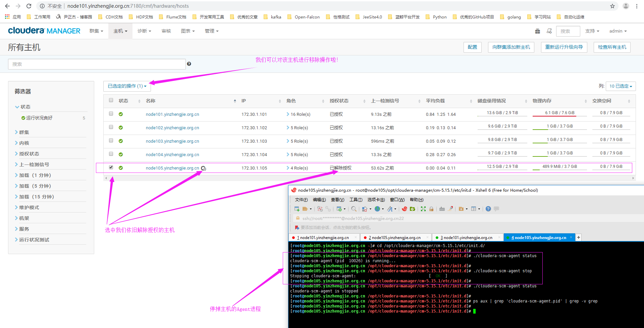
Task: Click 重新运行升级向导 button
Action: 564,47
